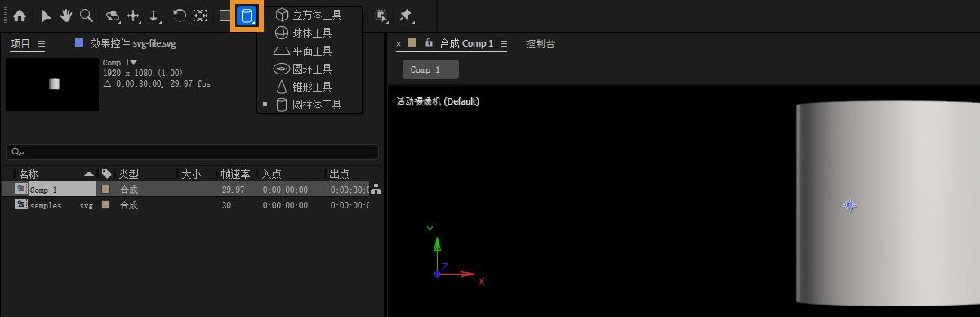Click the project search field

point(192,152)
